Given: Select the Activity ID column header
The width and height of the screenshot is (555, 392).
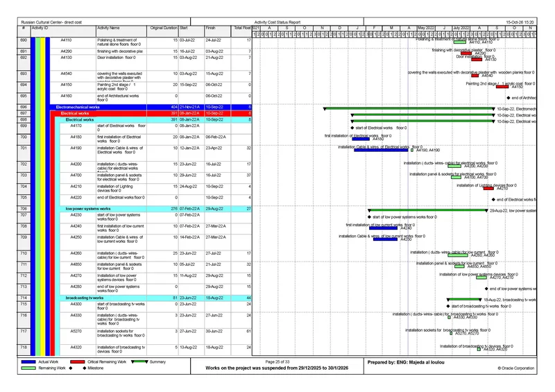Looking at the screenshot, I should click(63, 31).
